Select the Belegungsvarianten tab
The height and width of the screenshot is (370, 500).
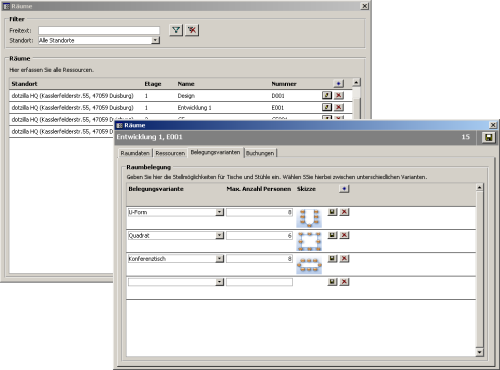(215, 152)
